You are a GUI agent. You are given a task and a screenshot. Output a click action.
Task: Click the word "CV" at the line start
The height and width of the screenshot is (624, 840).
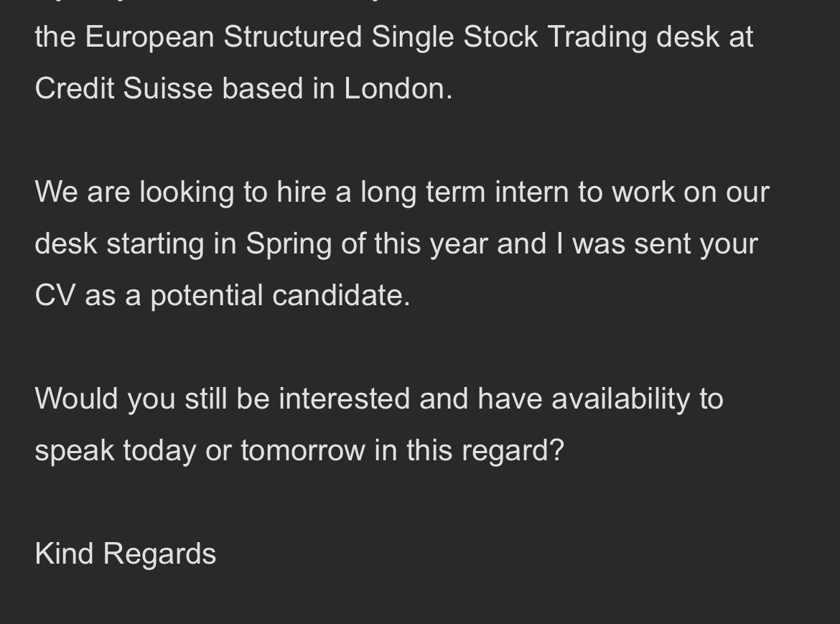coord(55,295)
